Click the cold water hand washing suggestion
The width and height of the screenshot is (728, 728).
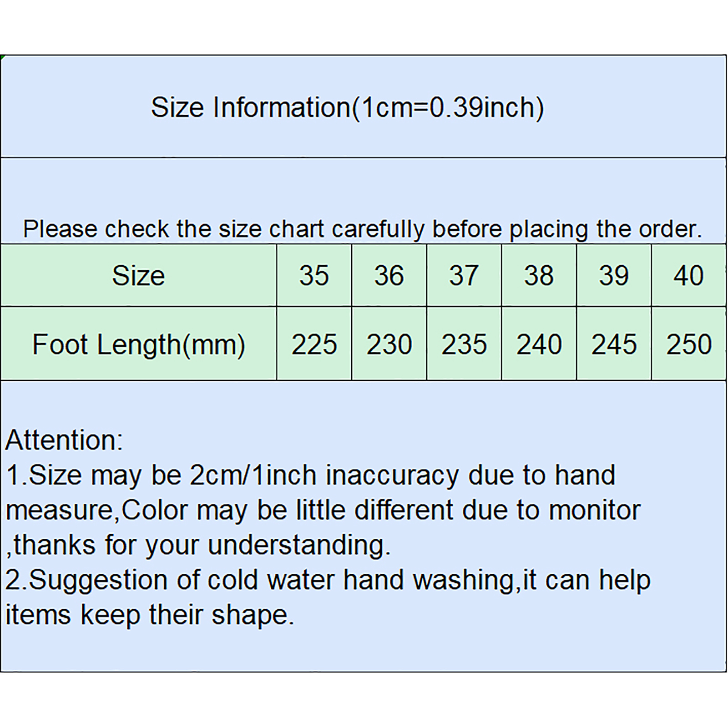pyautogui.click(x=328, y=580)
